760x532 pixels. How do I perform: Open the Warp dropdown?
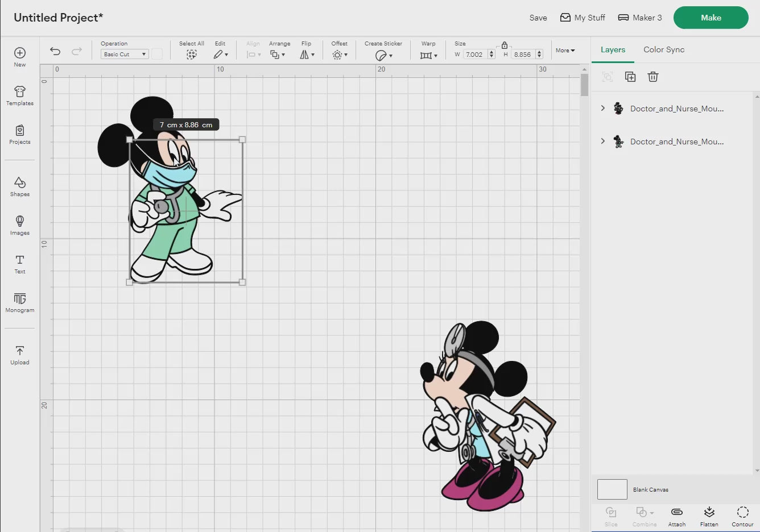[429, 55]
